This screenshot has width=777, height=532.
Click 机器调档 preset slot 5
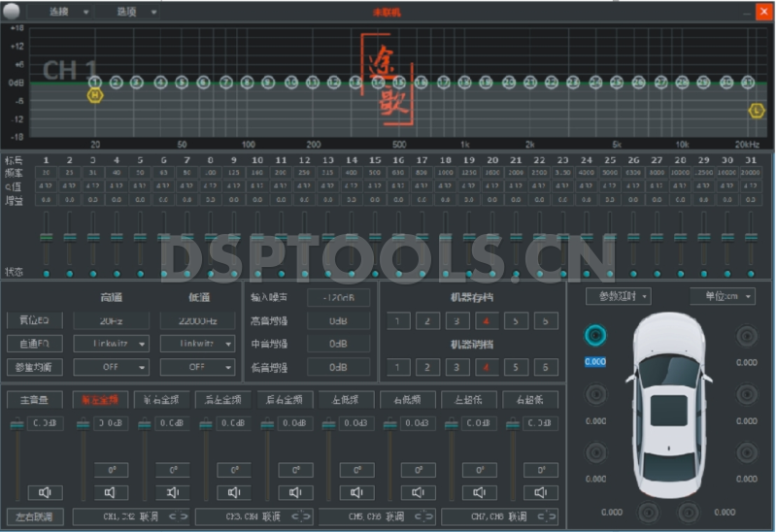tap(516, 367)
